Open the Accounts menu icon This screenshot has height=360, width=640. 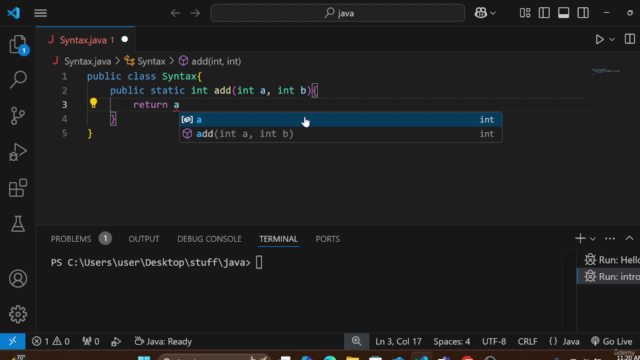(x=18, y=279)
